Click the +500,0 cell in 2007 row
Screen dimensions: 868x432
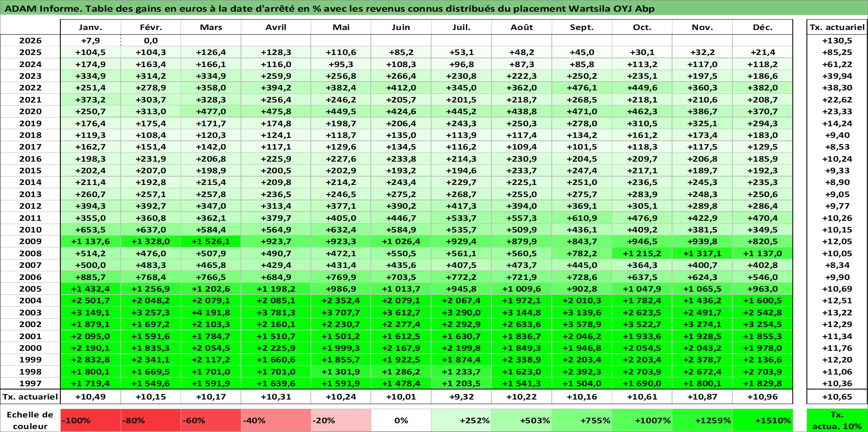tap(91, 265)
